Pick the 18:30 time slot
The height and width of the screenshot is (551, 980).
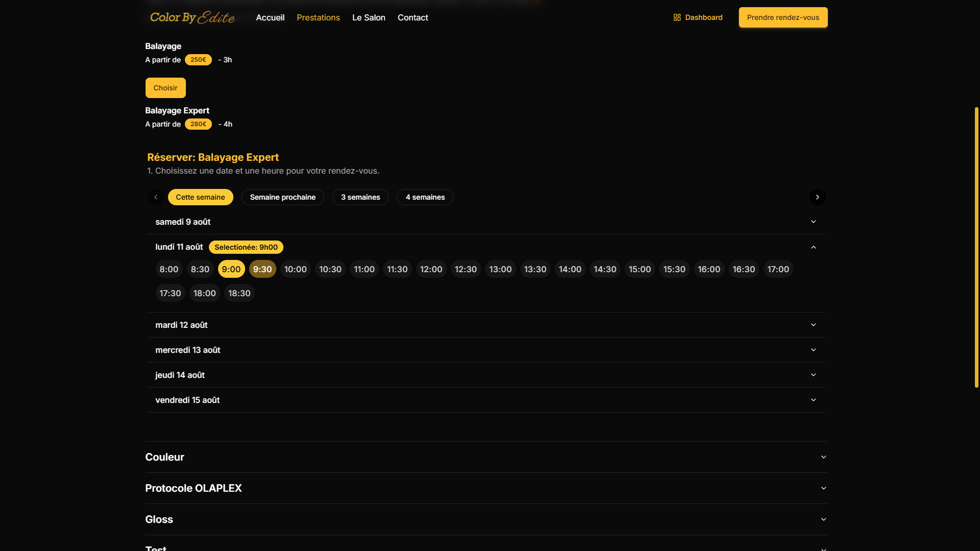239,293
